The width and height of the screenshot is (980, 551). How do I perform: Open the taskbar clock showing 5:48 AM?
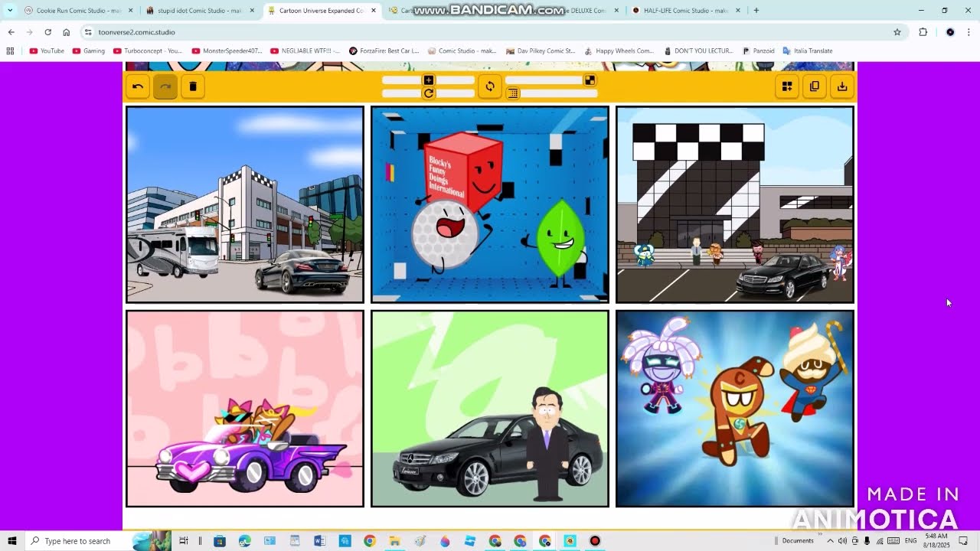click(x=937, y=541)
